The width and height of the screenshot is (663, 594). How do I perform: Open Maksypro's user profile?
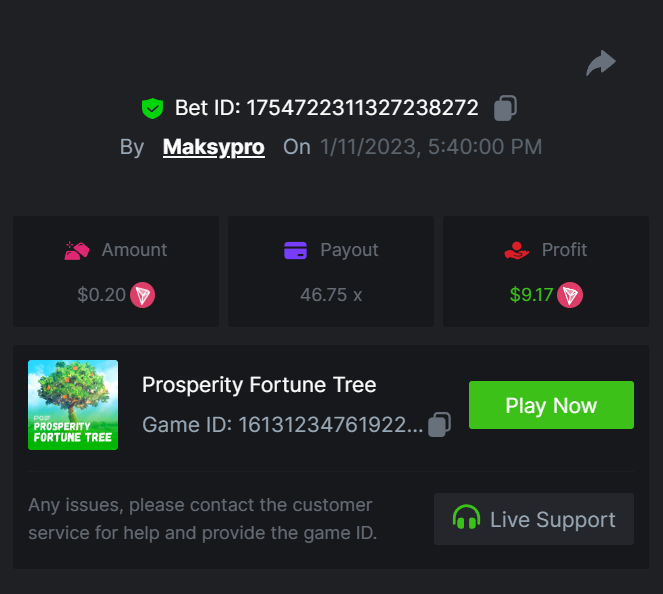[213, 147]
